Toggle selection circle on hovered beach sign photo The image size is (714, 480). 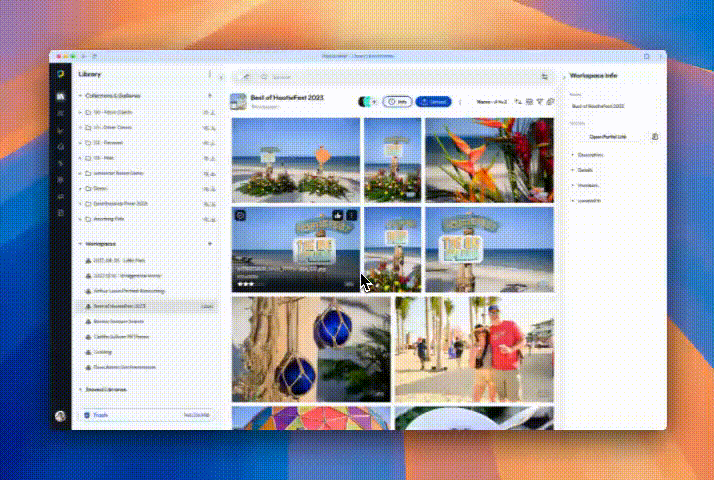240,215
